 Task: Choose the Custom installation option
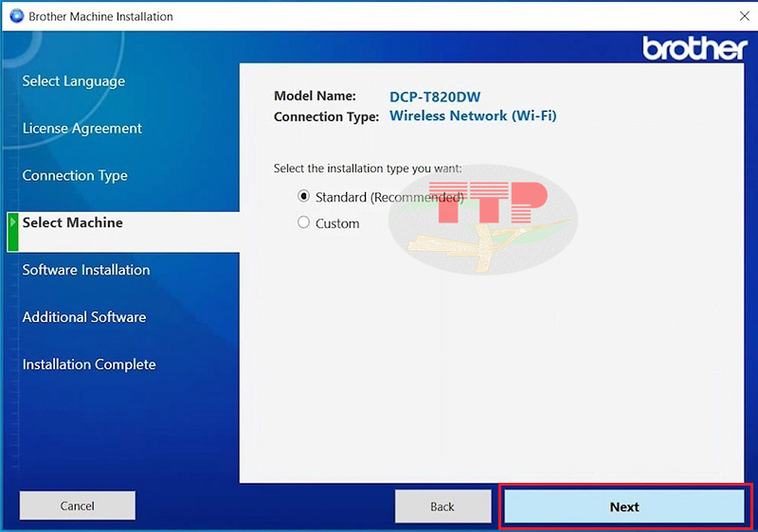(x=303, y=222)
